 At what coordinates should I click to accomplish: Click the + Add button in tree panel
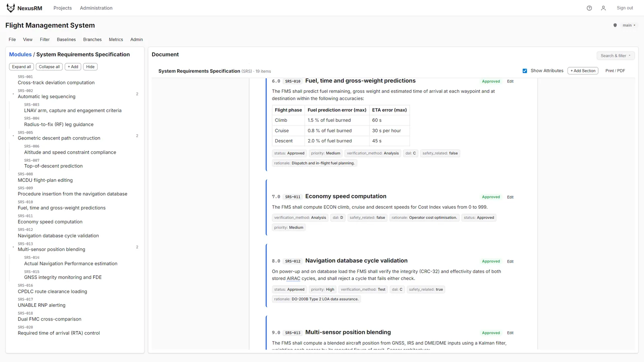[73, 67]
